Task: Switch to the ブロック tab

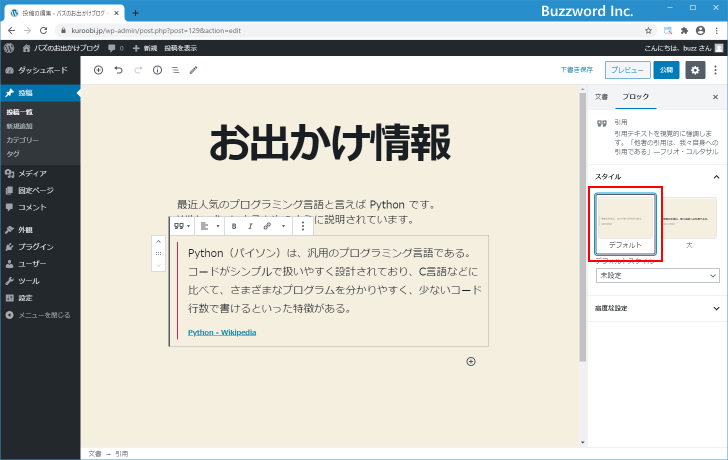Action: (x=636, y=97)
